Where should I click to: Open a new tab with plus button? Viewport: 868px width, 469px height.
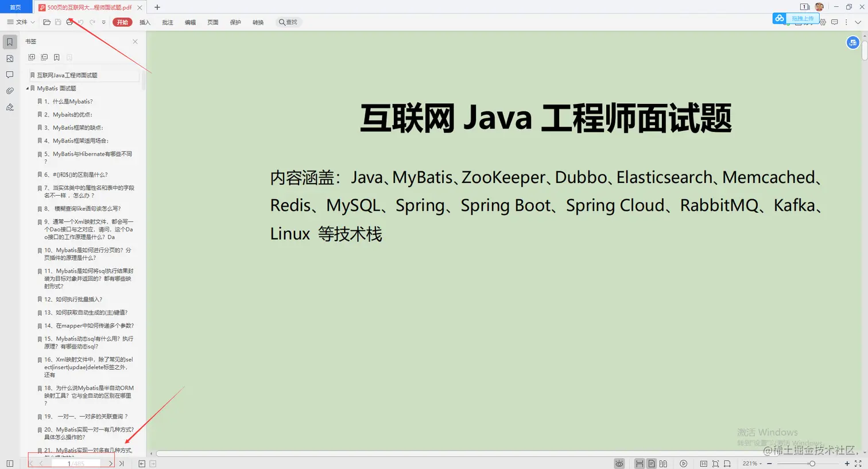point(157,7)
